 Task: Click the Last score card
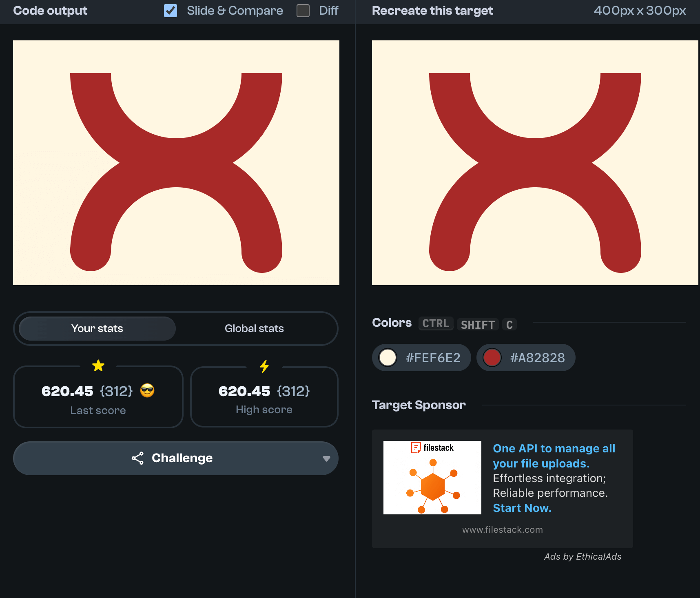[98, 397]
